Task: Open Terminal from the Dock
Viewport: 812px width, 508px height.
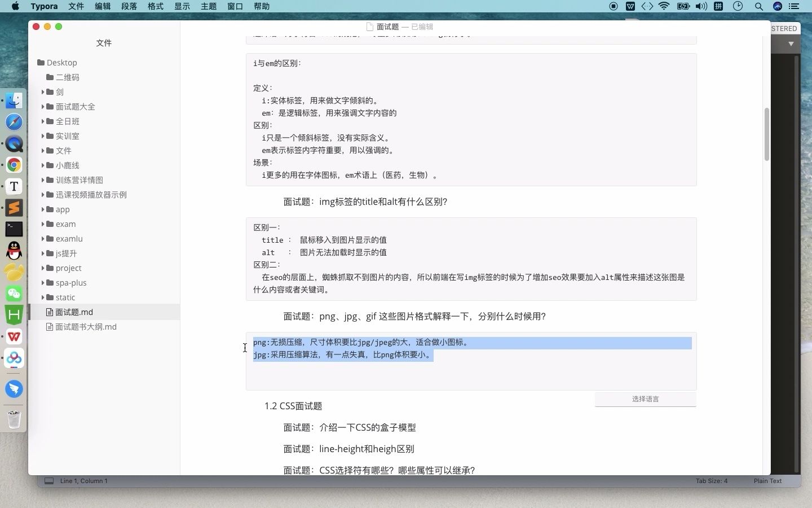Action: click(x=14, y=229)
